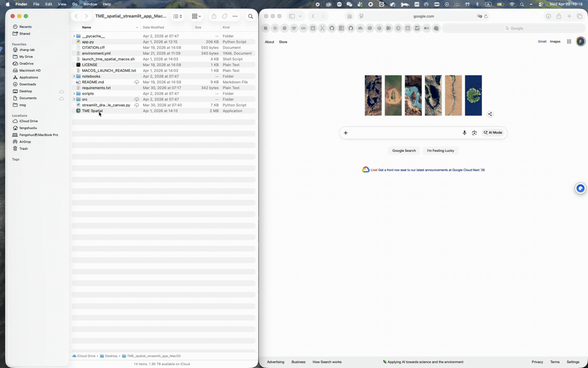The height and width of the screenshot is (368, 588).
Task: Open the GitHub bookmark in Safari's favorites bar
Action: pos(332,28)
